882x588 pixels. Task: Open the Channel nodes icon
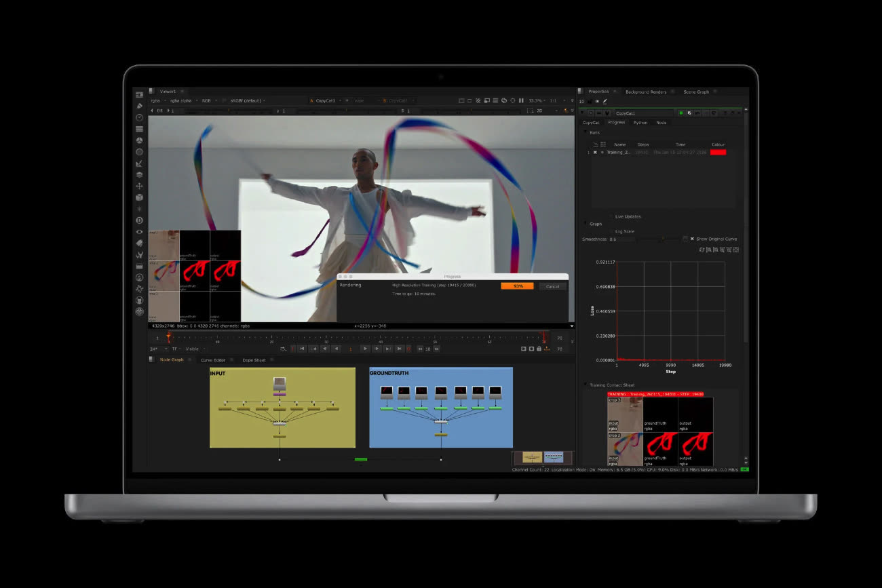point(139,129)
